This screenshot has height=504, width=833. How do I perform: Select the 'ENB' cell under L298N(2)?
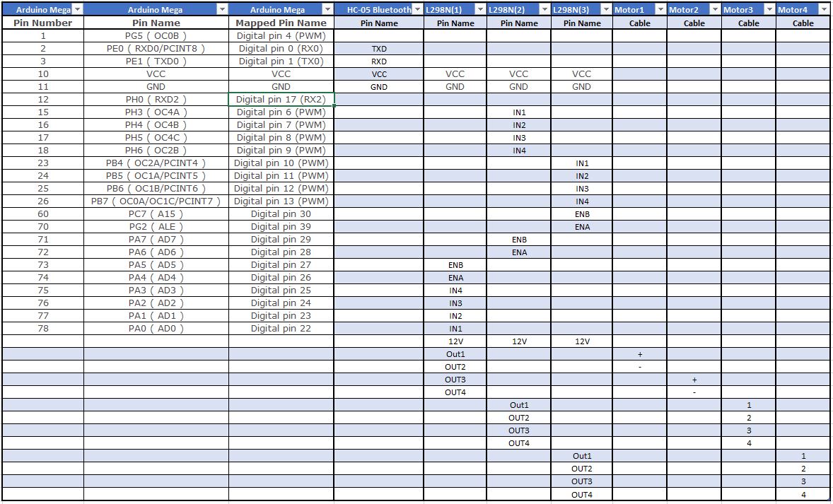[x=518, y=240]
